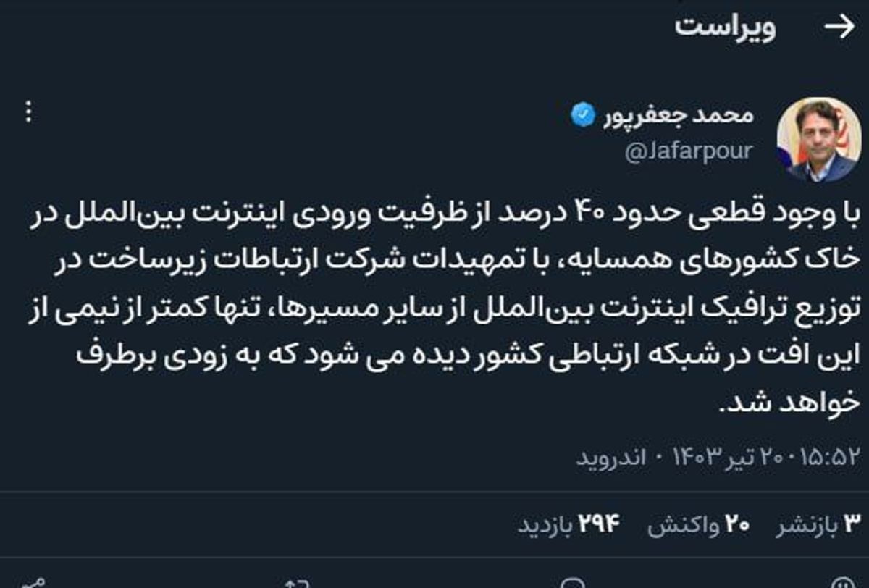Open the @Jafarpour handle link

pos(687,151)
